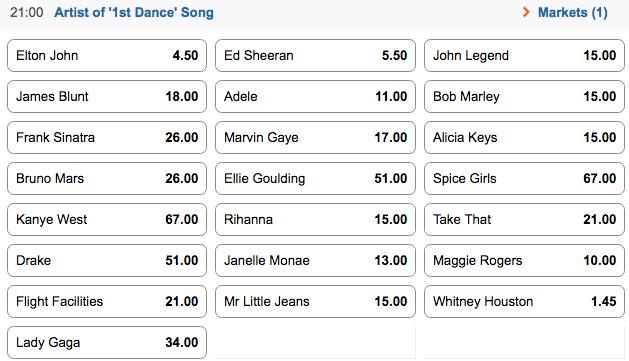Pick Spice Girls at 67.00

(524, 178)
